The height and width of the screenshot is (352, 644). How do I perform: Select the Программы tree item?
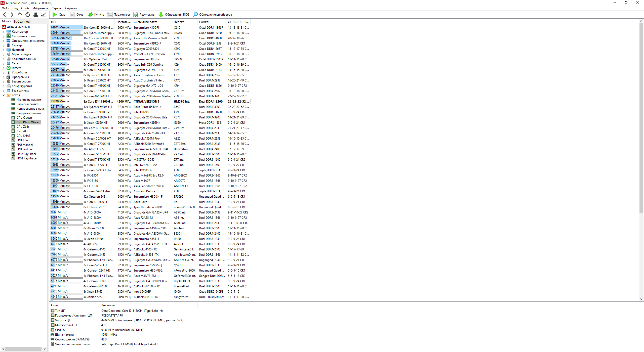pos(20,77)
